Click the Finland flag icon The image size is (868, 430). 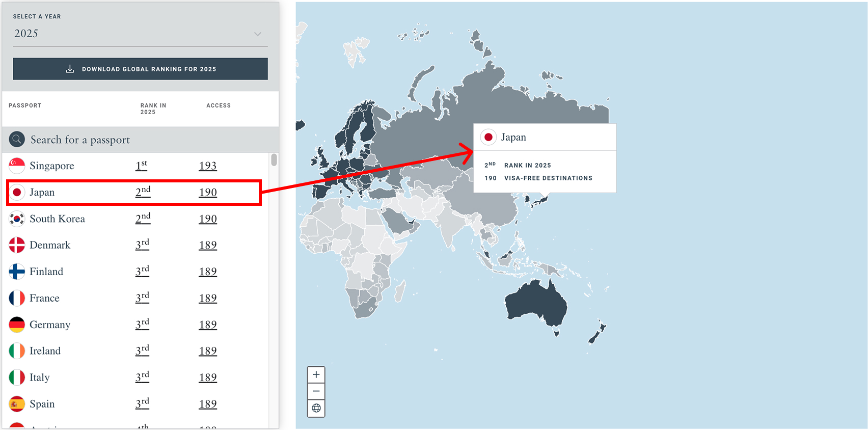[17, 272]
